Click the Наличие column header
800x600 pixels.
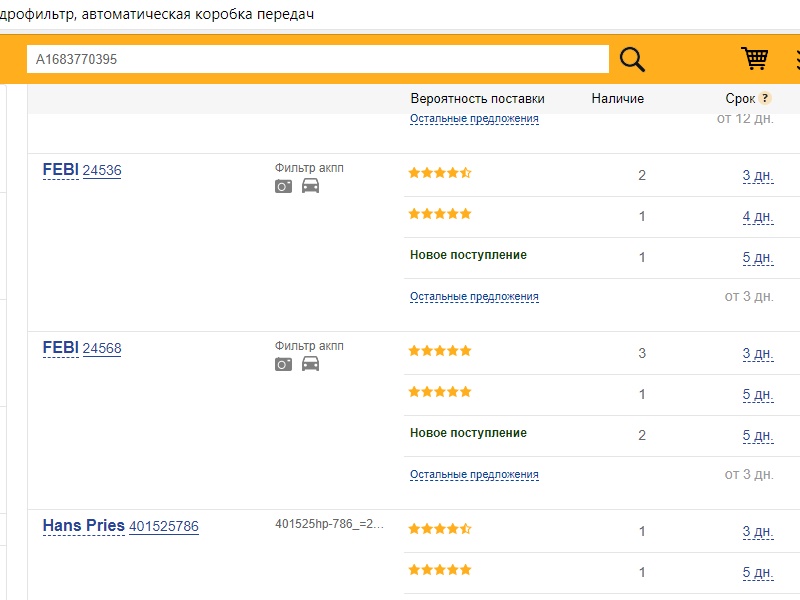click(x=617, y=99)
